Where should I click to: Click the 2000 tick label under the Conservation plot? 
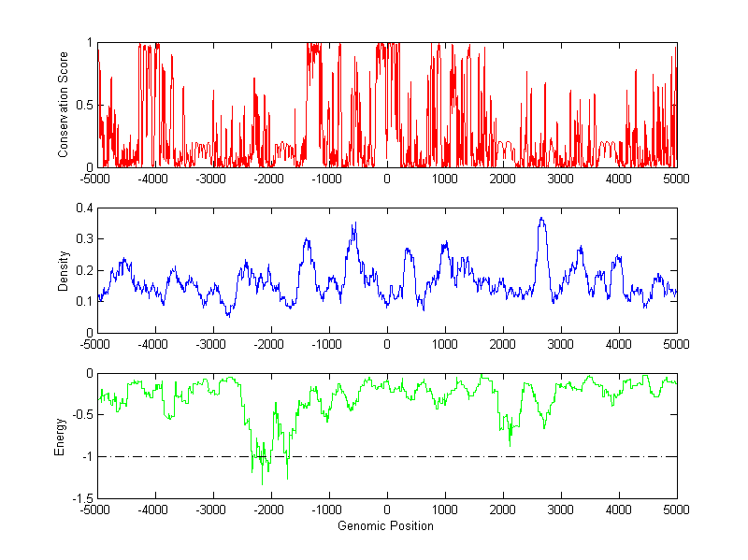pos(503,179)
